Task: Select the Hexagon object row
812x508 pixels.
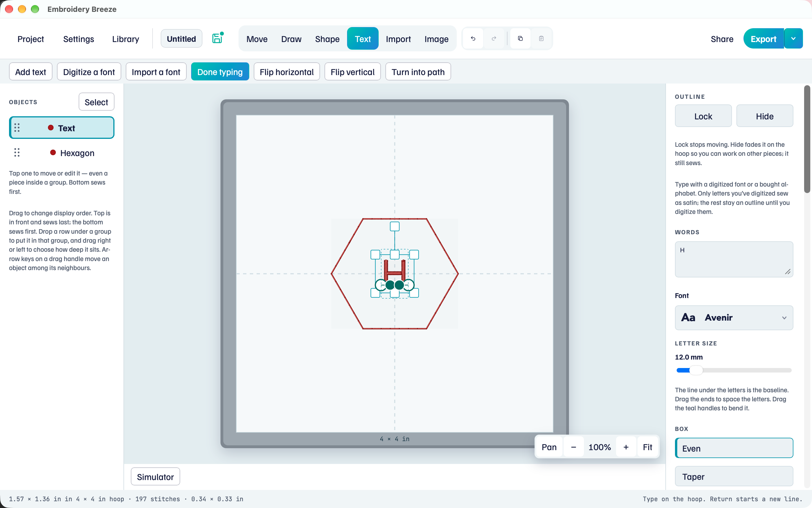Action: [62, 152]
